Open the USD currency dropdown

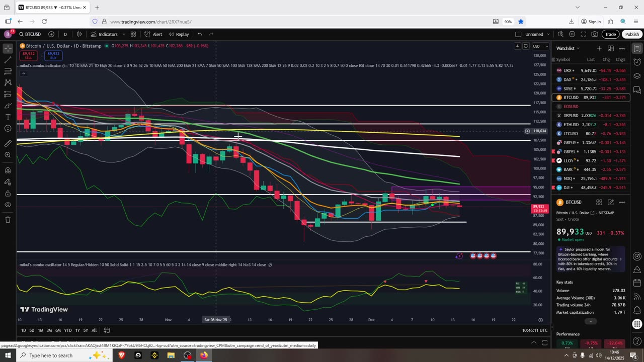pos(540,46)
